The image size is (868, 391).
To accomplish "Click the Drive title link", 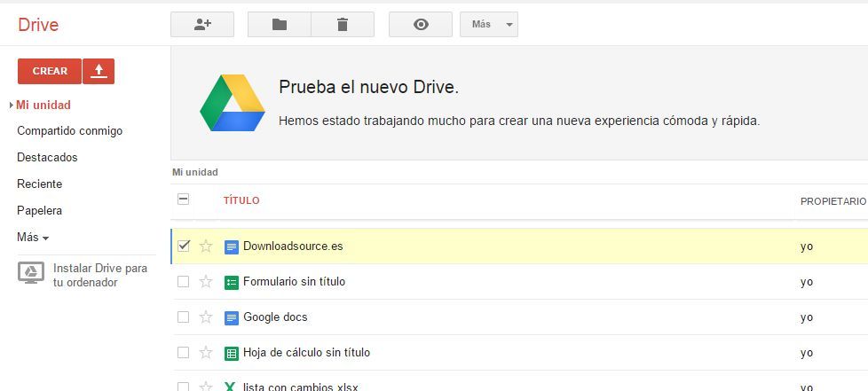I will coord(38,25).
